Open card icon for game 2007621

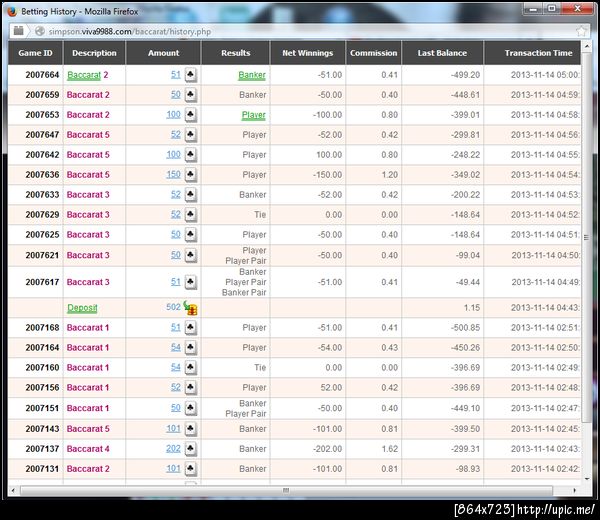191,255
